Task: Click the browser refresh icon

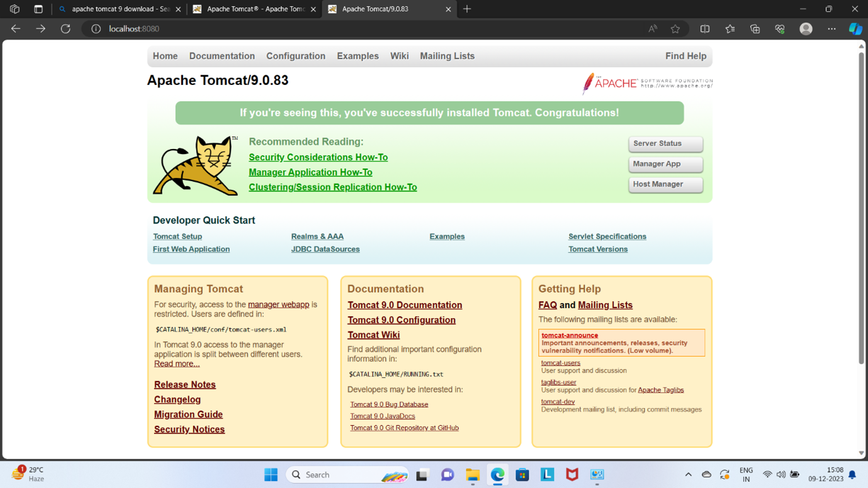Action: tap(65, 29)
